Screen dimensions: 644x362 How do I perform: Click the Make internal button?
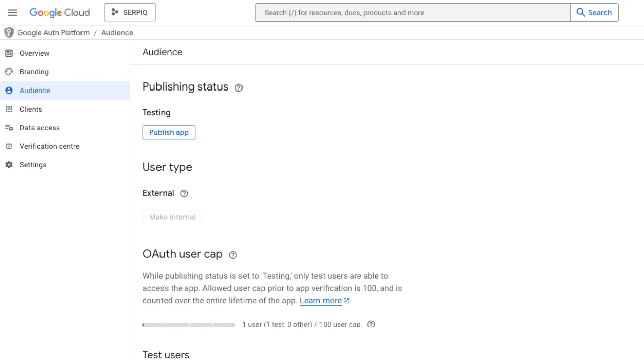pos(172,217)
